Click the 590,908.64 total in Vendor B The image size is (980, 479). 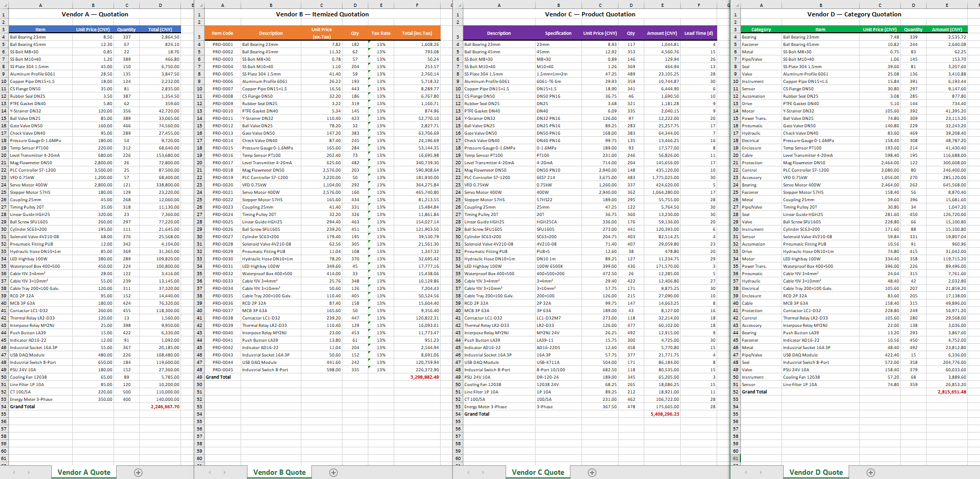417,170
